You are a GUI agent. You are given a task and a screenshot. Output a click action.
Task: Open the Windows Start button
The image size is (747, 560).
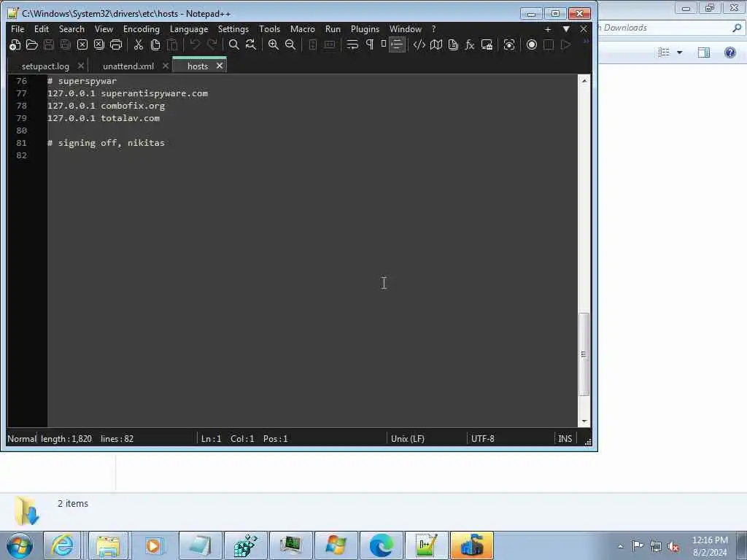(20, 545)
